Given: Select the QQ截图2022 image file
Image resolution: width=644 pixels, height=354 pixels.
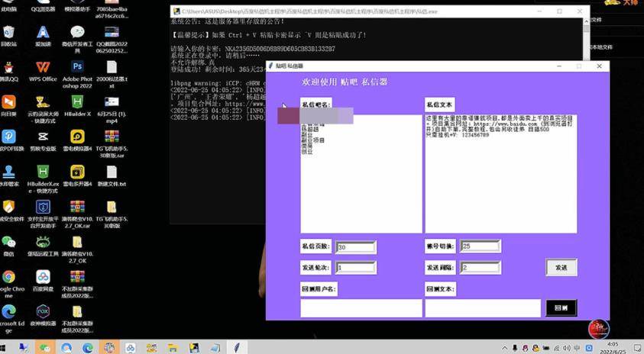Looking at the screenshot, I should (112, 40).
